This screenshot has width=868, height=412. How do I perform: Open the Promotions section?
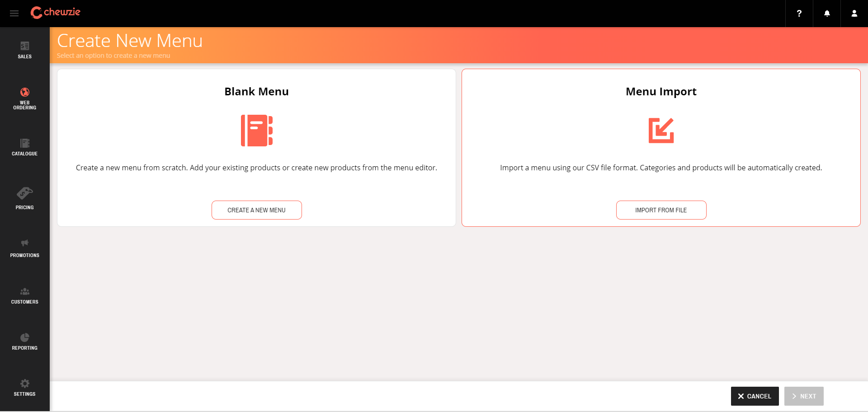[x=24, y=246]
